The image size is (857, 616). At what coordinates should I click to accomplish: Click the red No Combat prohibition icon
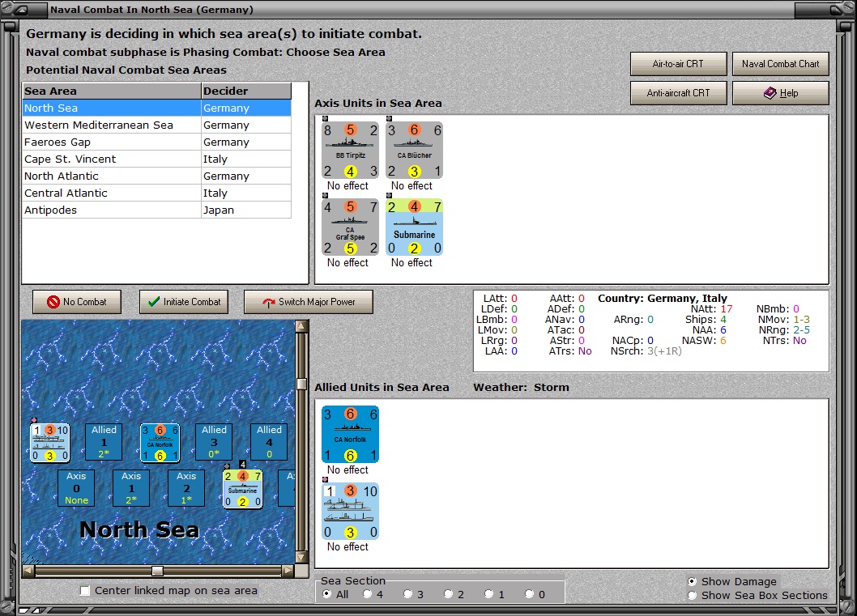tap(53, 301)
